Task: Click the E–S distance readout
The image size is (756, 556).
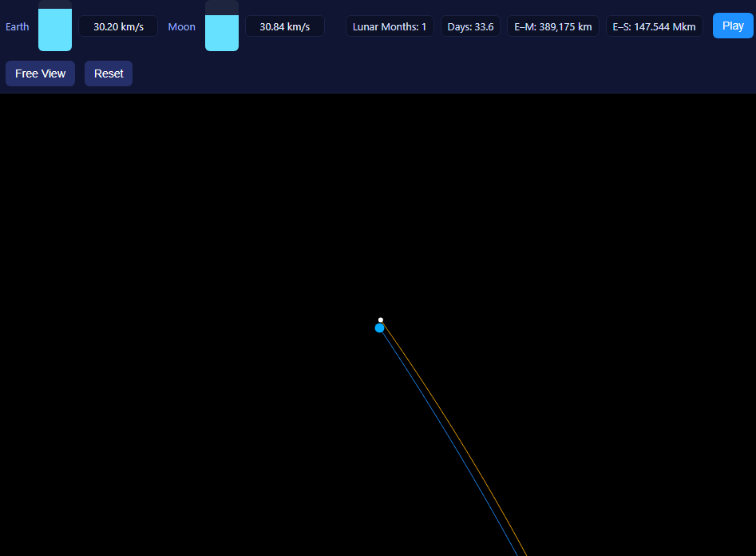Action: (x=654, y=26)
